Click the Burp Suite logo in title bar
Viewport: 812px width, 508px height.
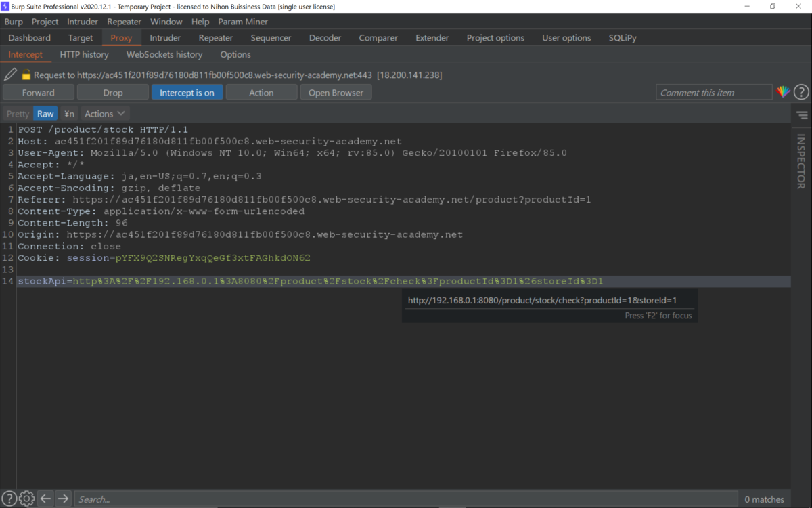point(5,6)
